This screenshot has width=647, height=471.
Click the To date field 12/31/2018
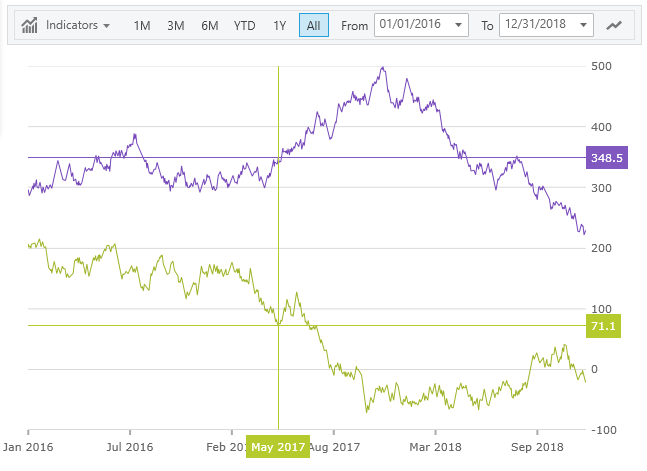point(537,25)
